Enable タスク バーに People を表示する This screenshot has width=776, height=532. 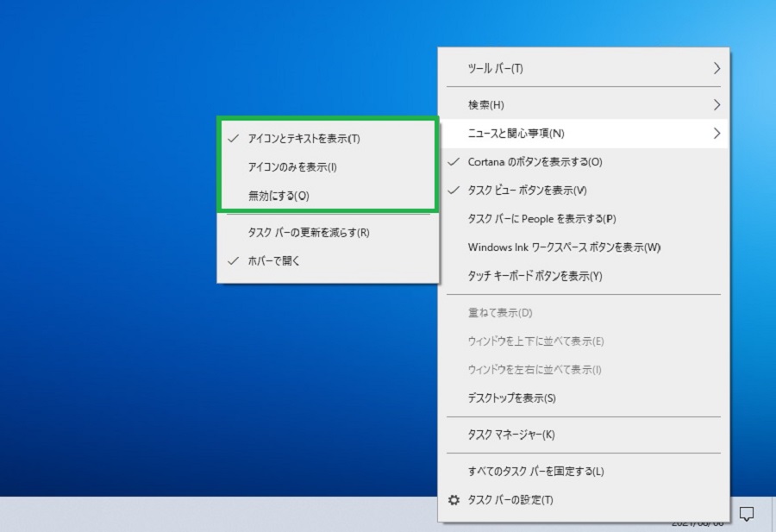pyautogui.click(x=584, y=219)
